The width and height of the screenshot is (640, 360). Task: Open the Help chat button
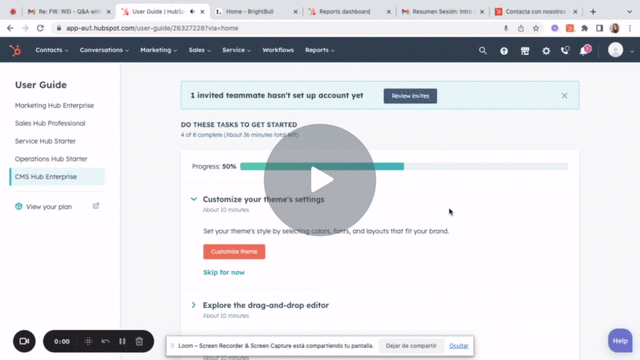point(620,340)
